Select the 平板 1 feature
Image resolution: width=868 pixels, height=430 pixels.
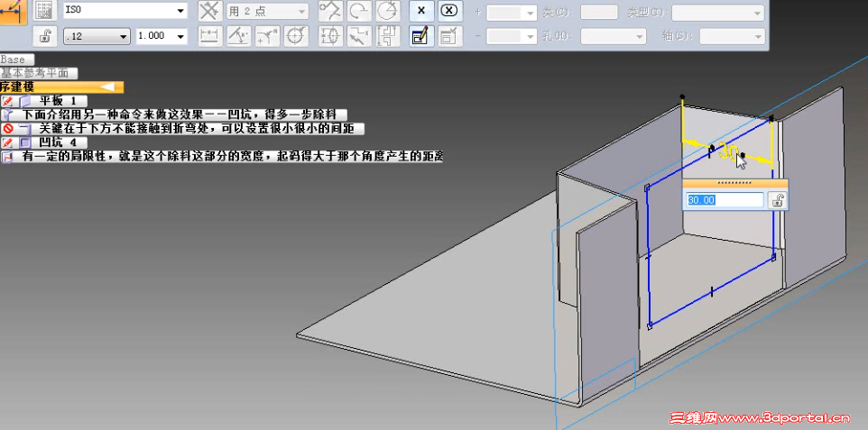(58, 101)
